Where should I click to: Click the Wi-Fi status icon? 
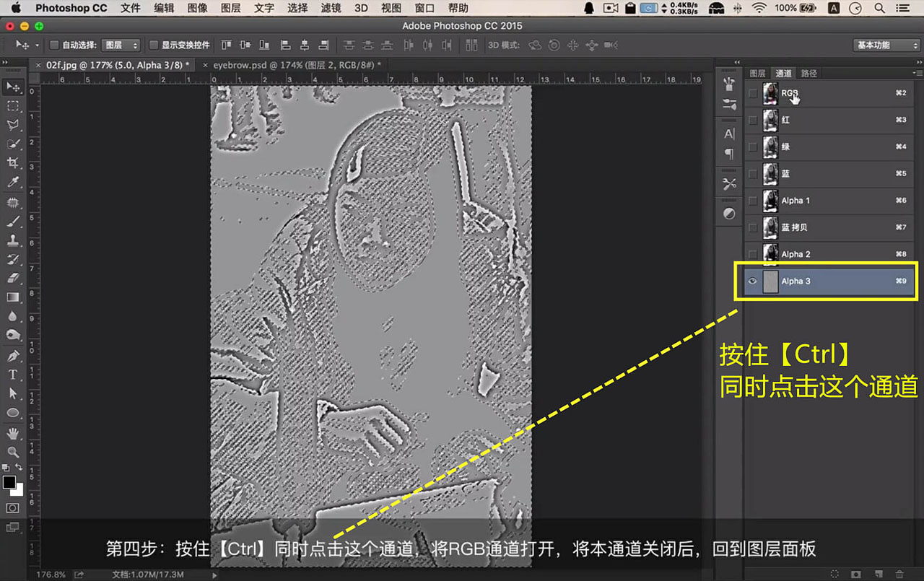(x=759, y=8)
